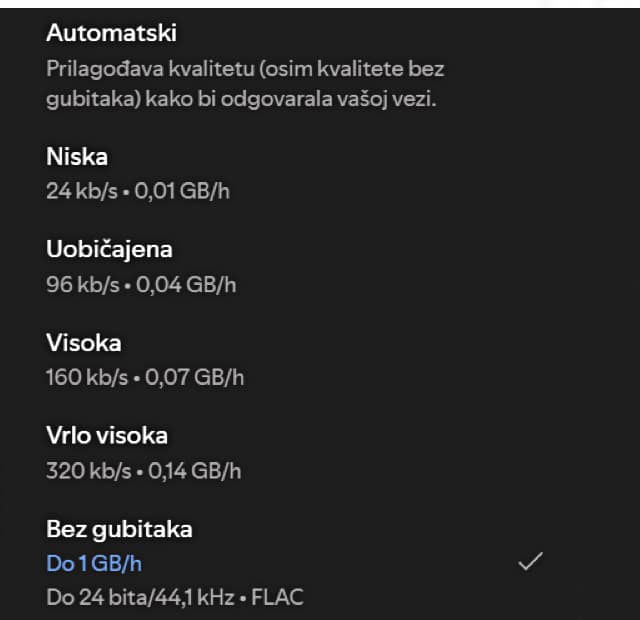The width and height of the screenshot is (640, 620).
Task: Click the Do 24 bita/44,1 kHz FLAC line
Action: pyautogui.click(x=174, y=598)
